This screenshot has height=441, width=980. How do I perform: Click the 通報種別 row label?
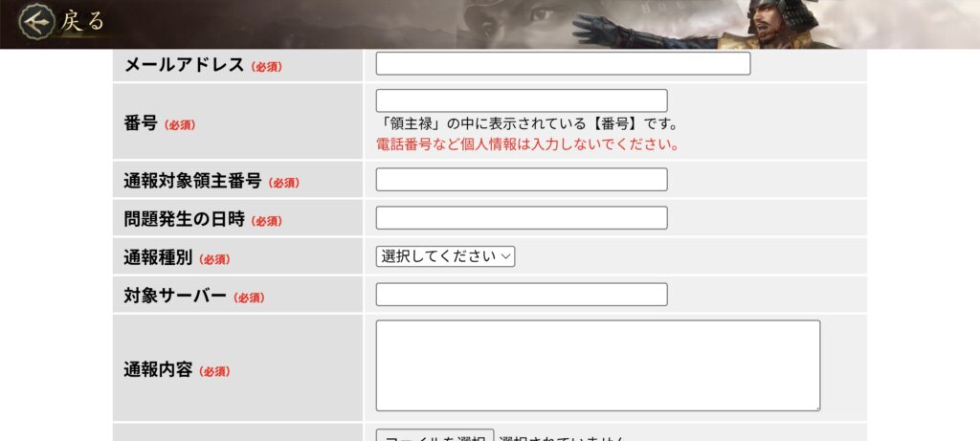[157, 258]
